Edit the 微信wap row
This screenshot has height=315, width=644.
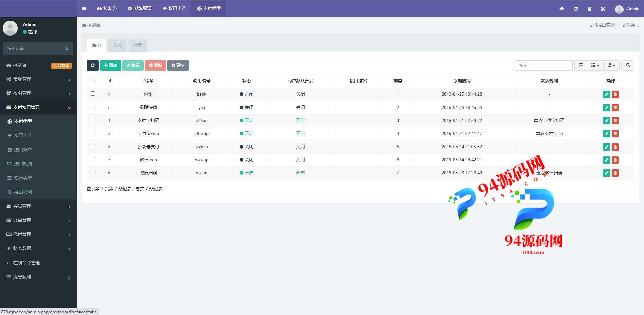(606, 160)
